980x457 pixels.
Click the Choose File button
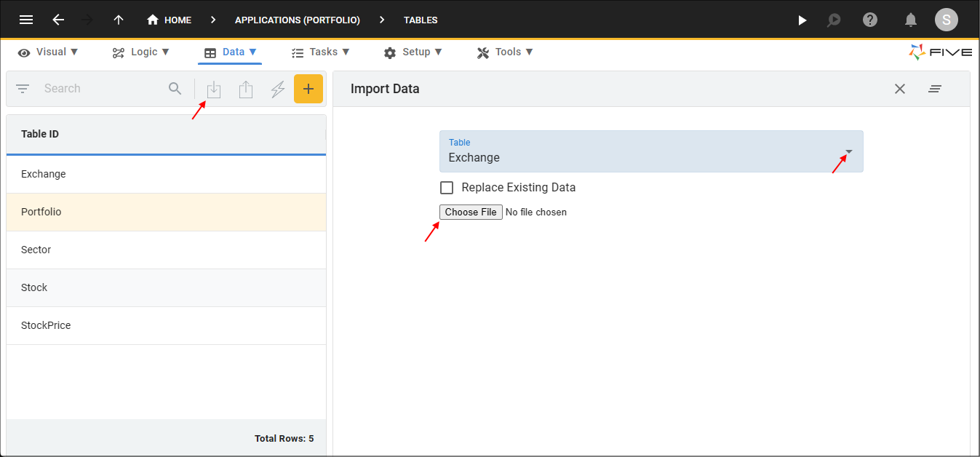click(x=471, y=212)
